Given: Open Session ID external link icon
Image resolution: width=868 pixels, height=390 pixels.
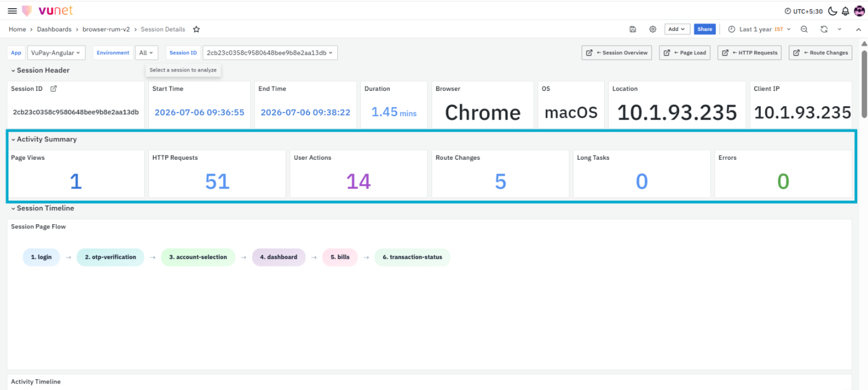Looking at the screenshot, I should coord(54,89).
